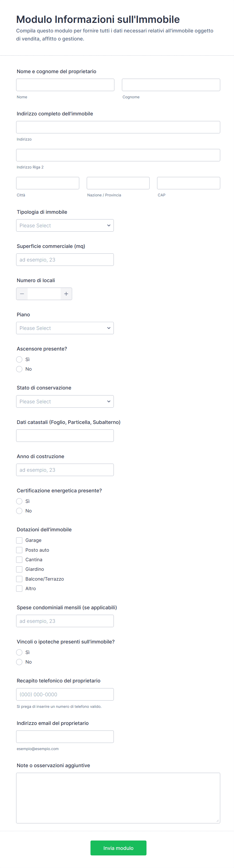Expand the Piano dropdown
This screenshot has width=234, height=868.
[x=65, y=328]
